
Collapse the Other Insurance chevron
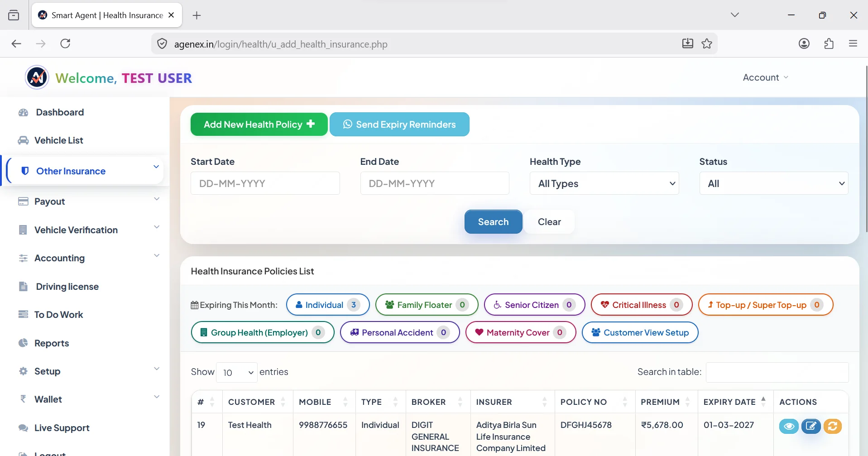click(156, 167)
